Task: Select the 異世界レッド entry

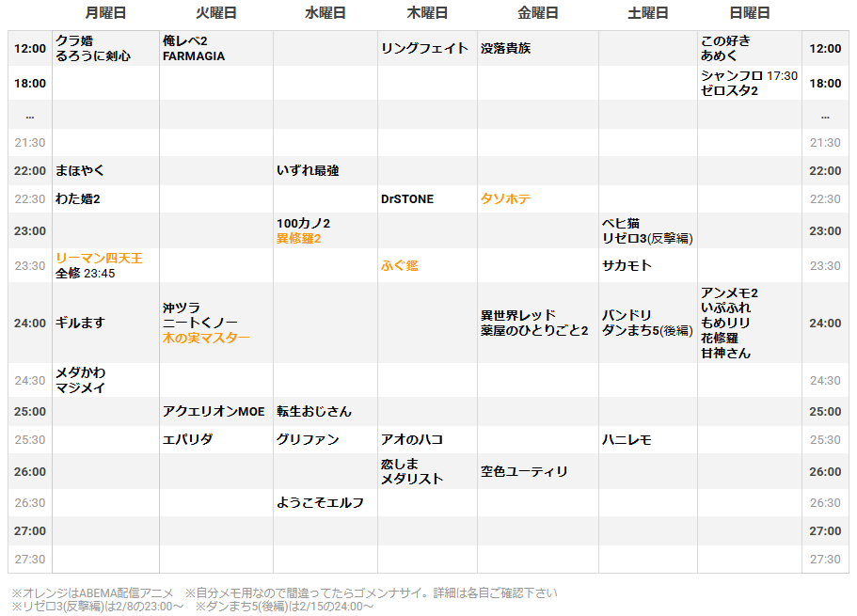Action: [518, 316]
